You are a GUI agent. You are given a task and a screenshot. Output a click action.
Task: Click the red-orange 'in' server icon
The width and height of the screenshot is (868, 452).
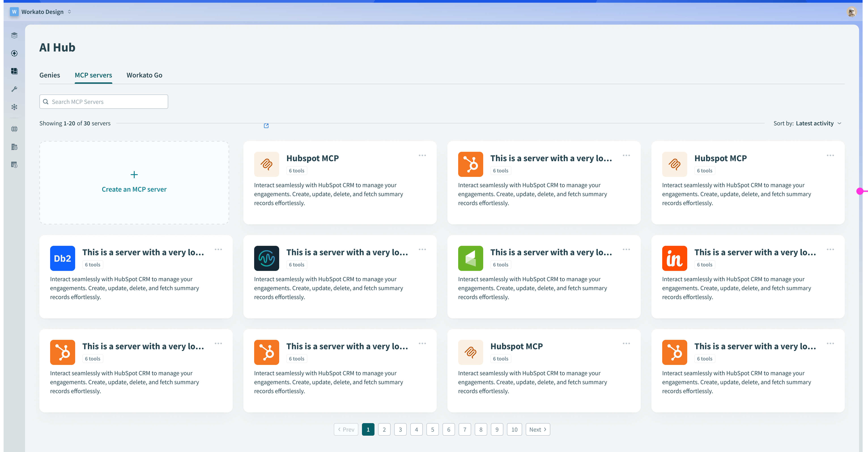(x=674, y=258)
